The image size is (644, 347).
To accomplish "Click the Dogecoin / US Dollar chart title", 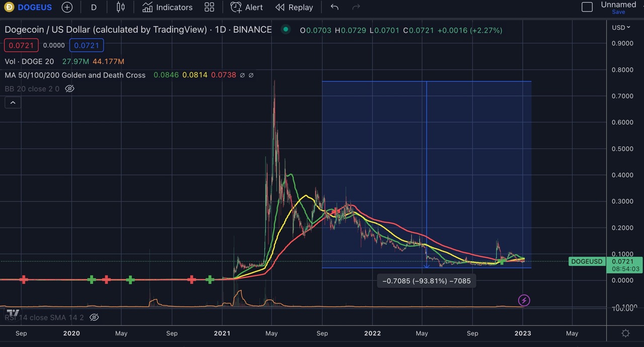I will [138, 30].
